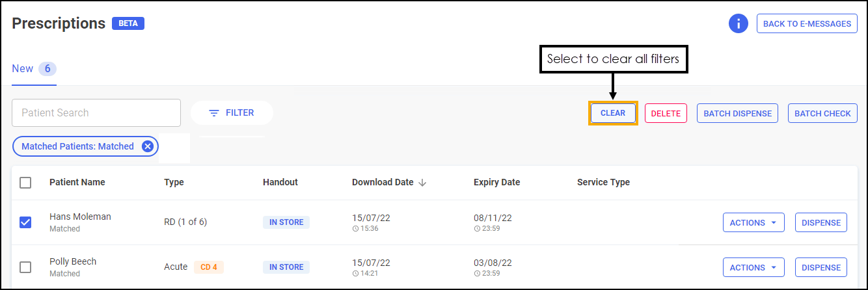Select the Polly Beech row checkbox

[25, 267]
